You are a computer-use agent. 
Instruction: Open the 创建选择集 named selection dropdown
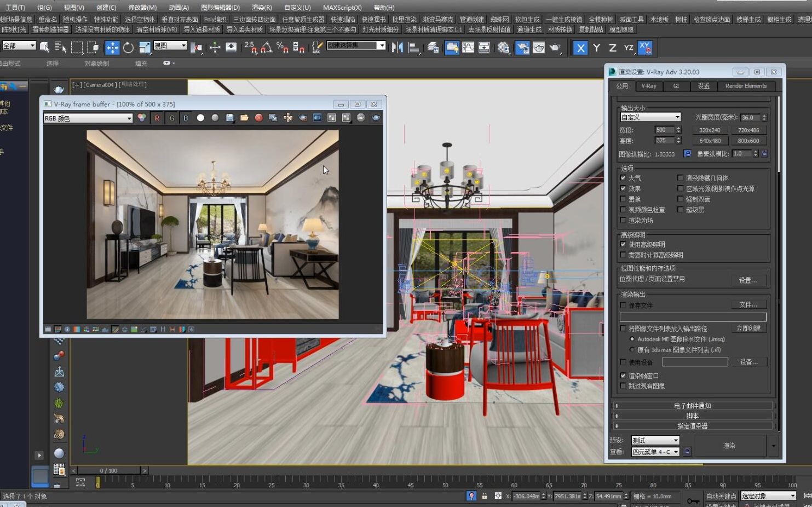[356, 45]
